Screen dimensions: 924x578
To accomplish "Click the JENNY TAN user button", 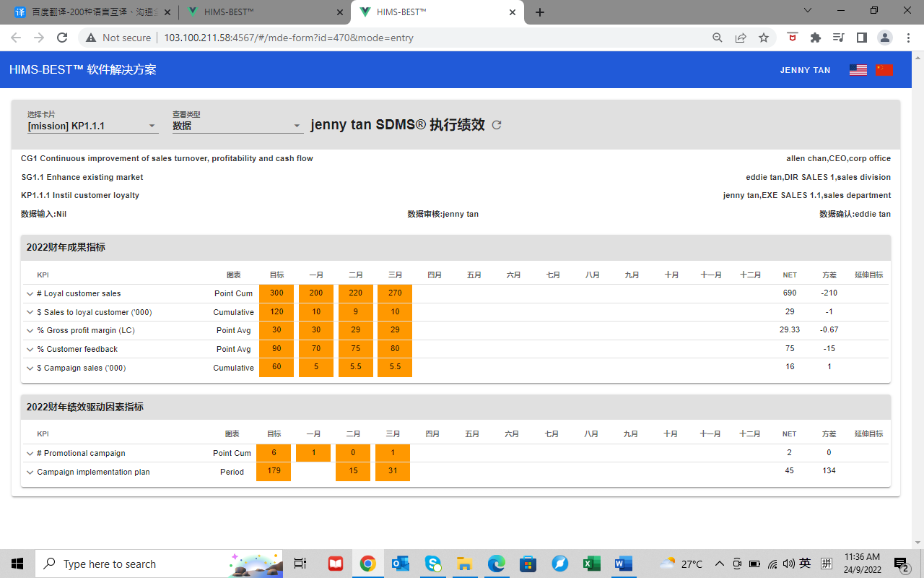I will coord(805,70).
